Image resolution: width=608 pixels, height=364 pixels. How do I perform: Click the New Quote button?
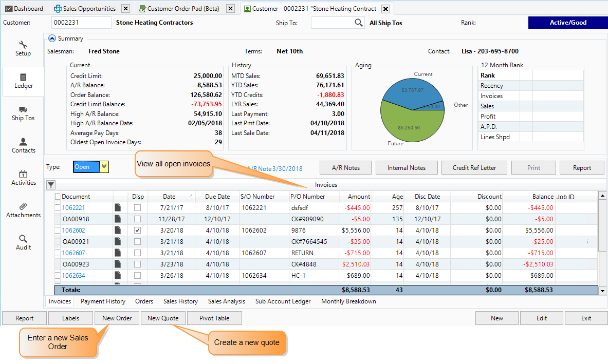163,318
